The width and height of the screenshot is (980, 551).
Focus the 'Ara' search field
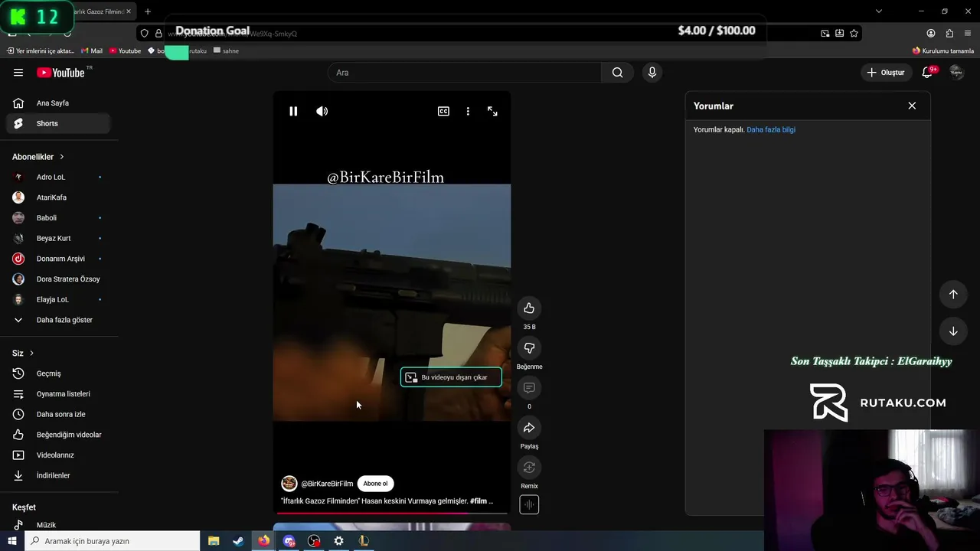(464, 73)
